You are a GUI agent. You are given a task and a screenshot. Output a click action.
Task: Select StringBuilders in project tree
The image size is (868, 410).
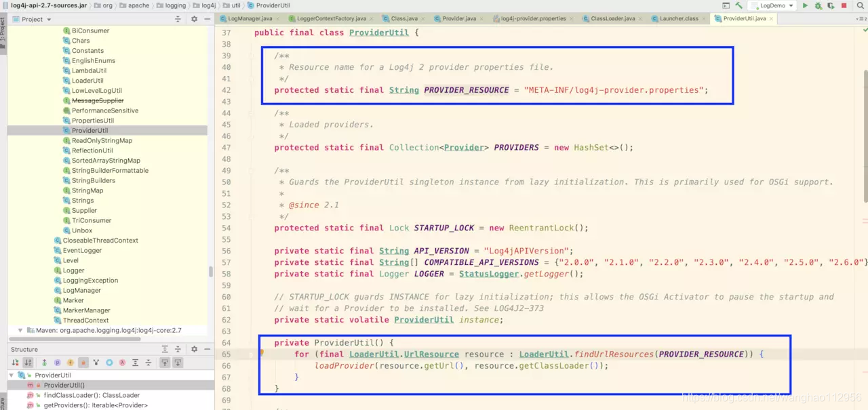pyautogui.click(x=93, y=180)
